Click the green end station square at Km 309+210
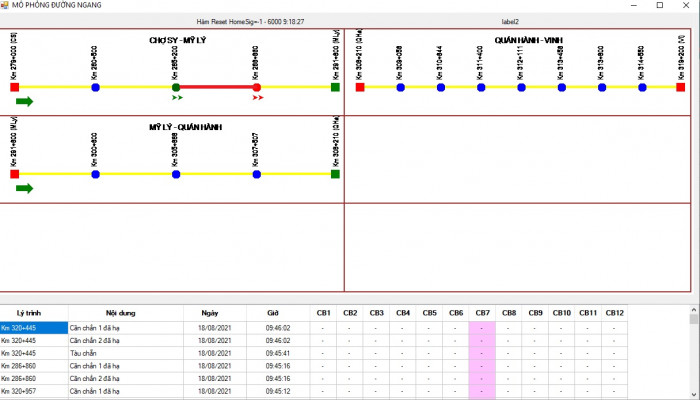Screen dimensions: 700x400 (335, 174)
